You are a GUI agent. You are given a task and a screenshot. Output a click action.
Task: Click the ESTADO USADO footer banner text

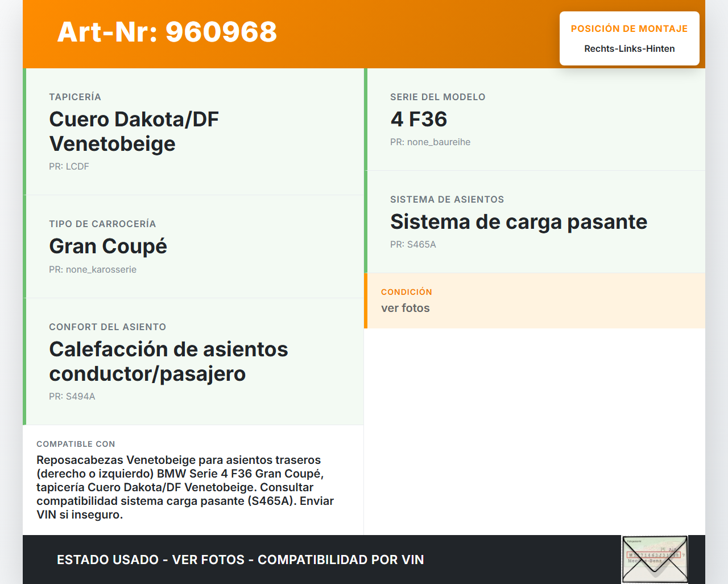[x=241, y=560]
